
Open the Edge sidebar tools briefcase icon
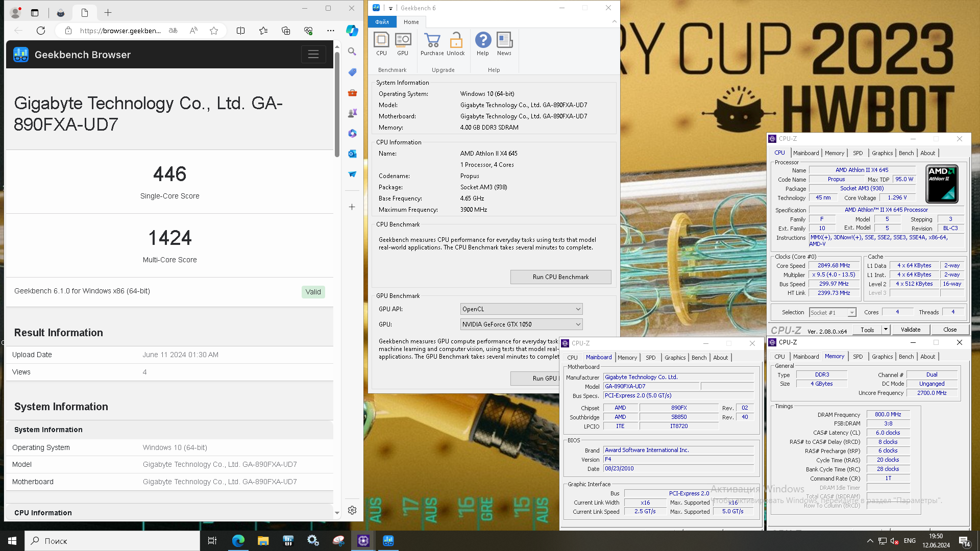click(x=352, y=92)
